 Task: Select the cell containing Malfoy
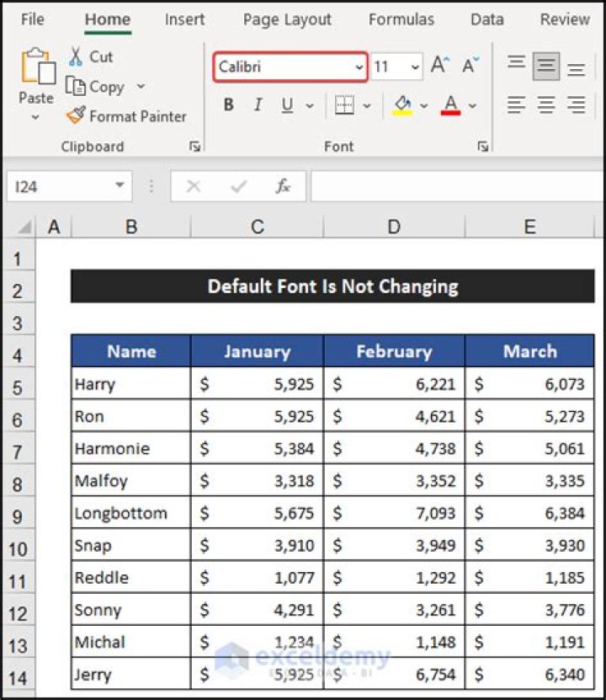[x=131, y=481]
